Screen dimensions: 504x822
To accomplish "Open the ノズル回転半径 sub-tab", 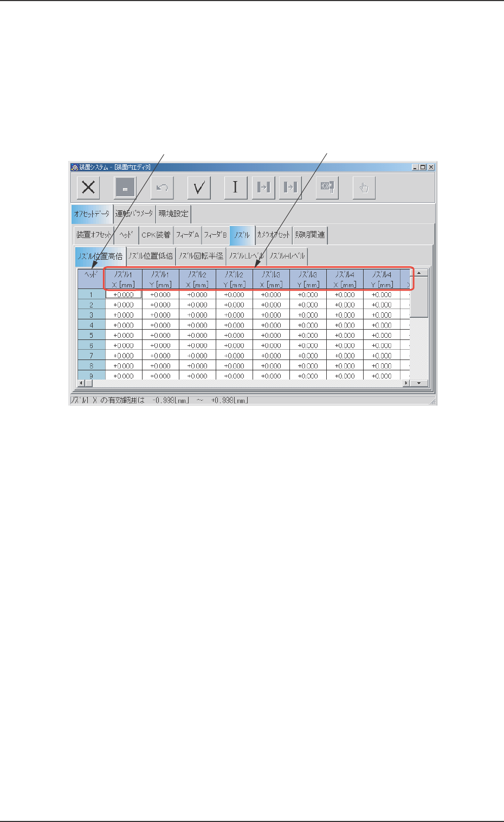I will [x=201, y=256].
